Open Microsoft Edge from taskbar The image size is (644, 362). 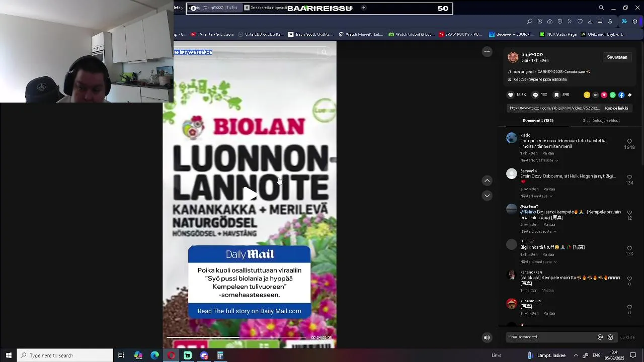coord(154,355)
